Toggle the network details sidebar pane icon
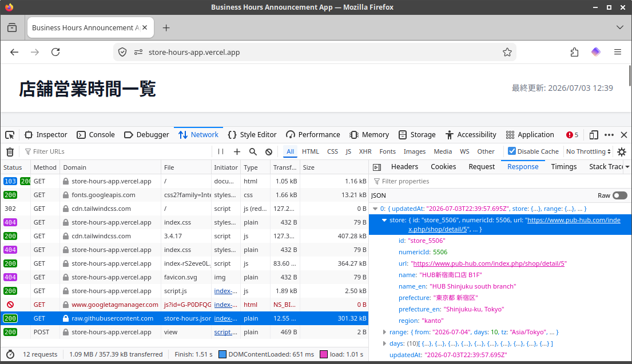632x364 pixels. click(377, 167)
